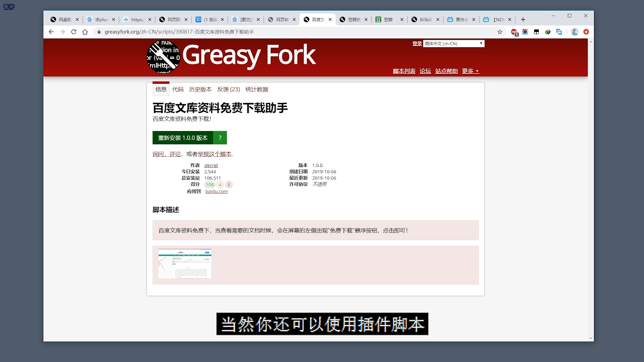Open a new browser tab
This screenshot has width=644, height=362.
coord(523,19)
